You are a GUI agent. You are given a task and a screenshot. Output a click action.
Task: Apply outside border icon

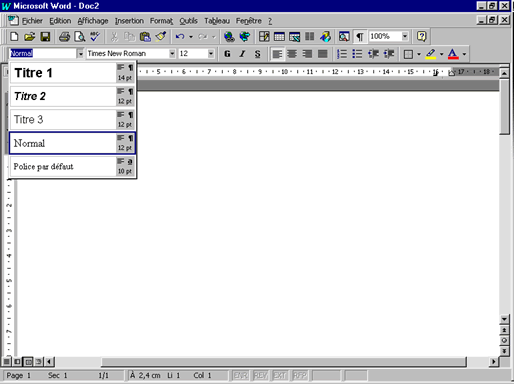[408, 54]
